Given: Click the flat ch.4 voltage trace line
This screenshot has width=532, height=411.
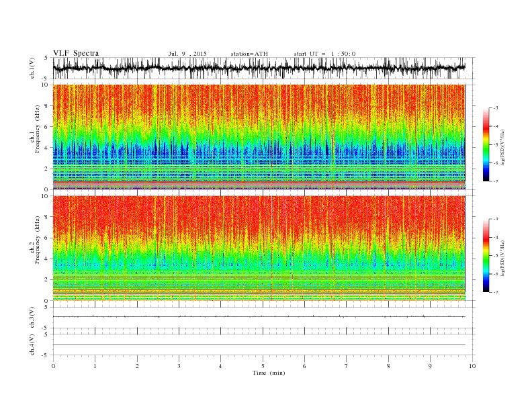Looking at the screenshot, I should pyautogui.click(x=259, y=345).
